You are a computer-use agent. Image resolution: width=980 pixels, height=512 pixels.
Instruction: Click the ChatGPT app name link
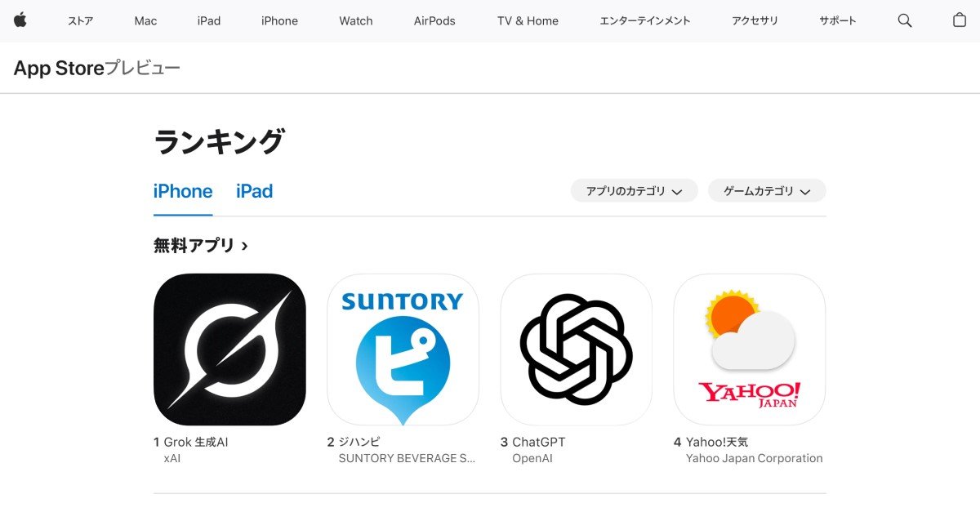(x=538, y=442)
